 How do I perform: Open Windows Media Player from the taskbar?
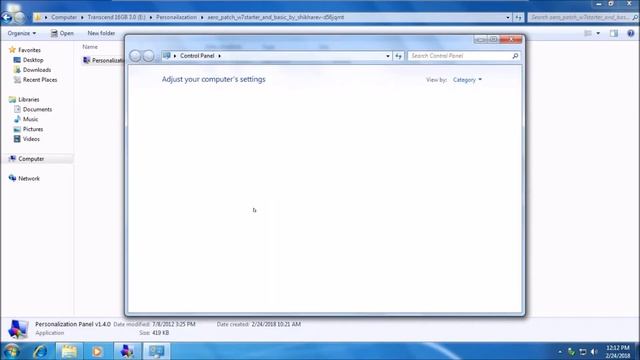(x=97, y=351)
